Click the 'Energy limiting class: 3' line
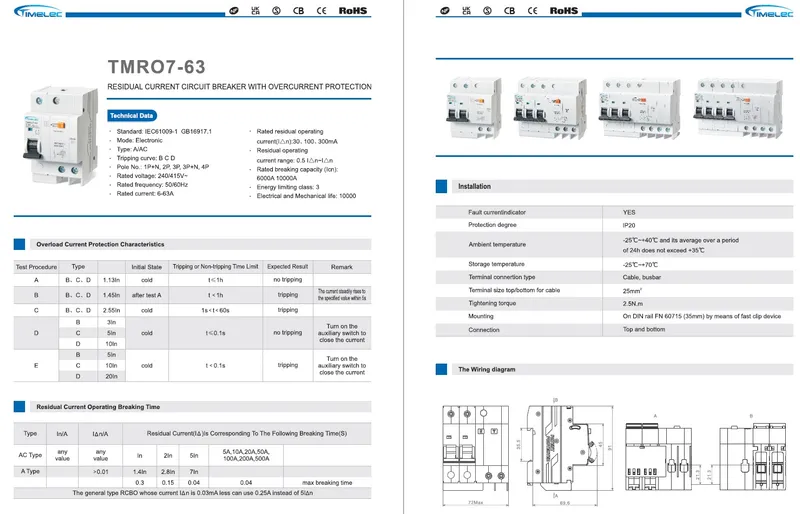This screenshot has height=514, width=800. click(x=288, y=187)
